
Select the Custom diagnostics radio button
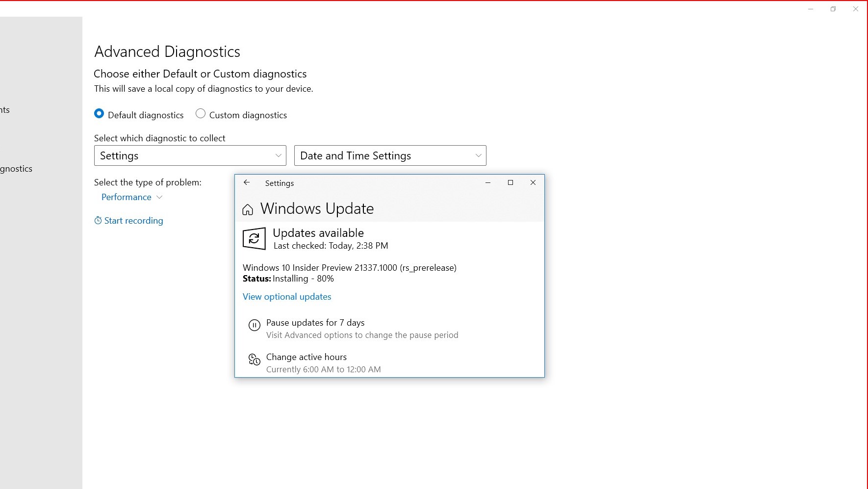click(201, 114)
